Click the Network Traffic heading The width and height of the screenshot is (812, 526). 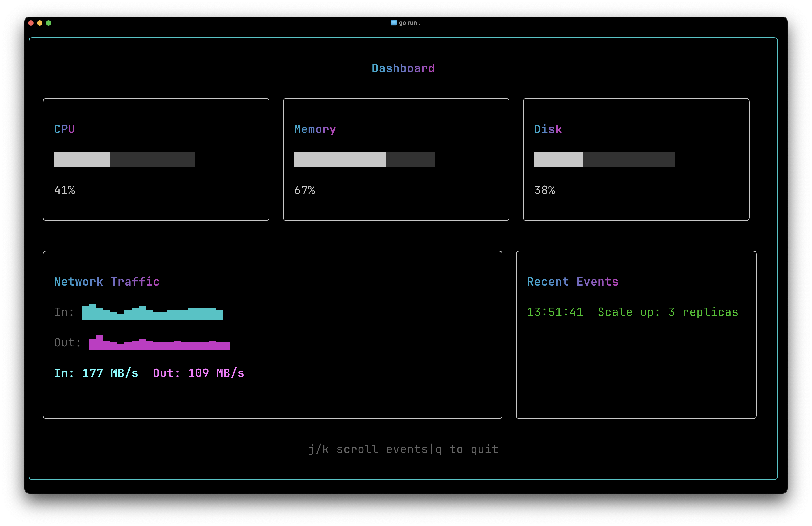(107, 281)
